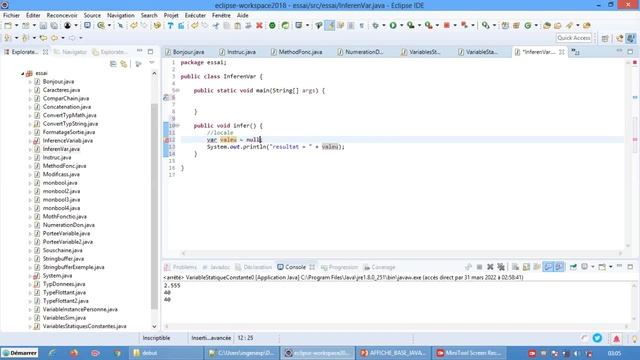Click the Coverage run icon

coord(411,26)
